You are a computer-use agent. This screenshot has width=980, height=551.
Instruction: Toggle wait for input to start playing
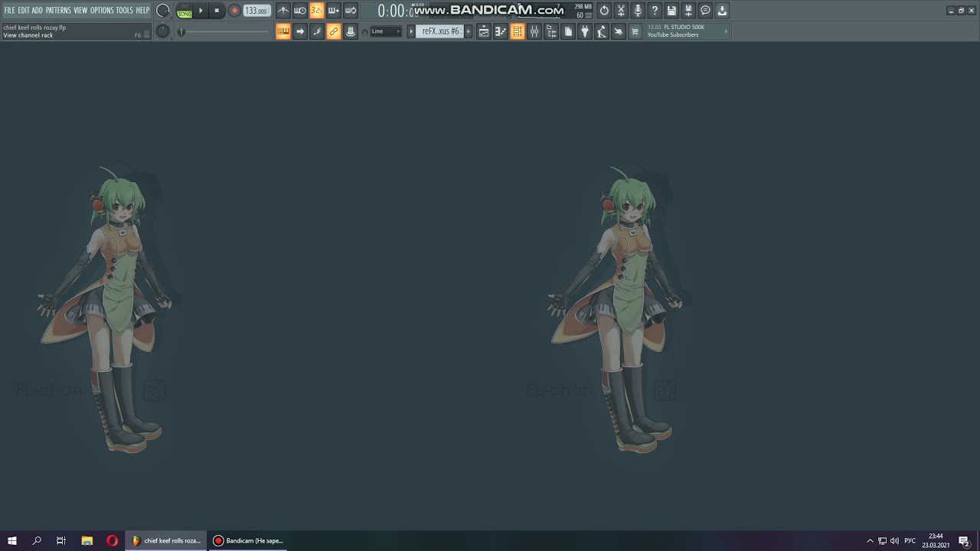pos(300,11)
